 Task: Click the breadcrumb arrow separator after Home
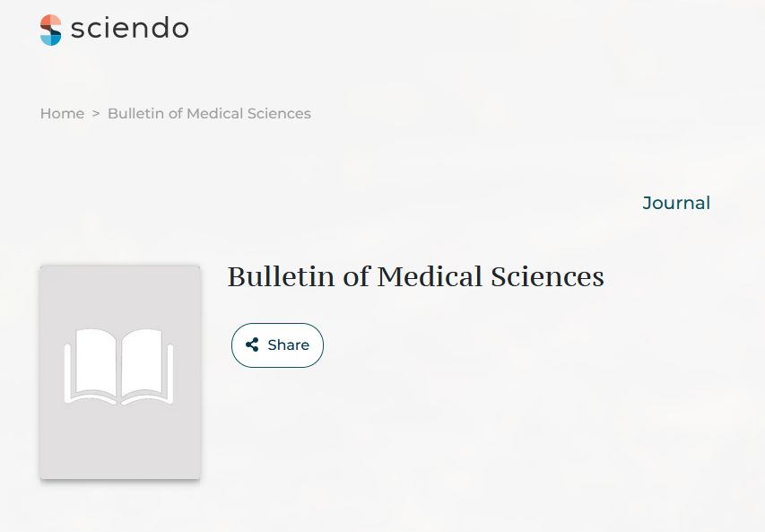(x=96, y=114)
